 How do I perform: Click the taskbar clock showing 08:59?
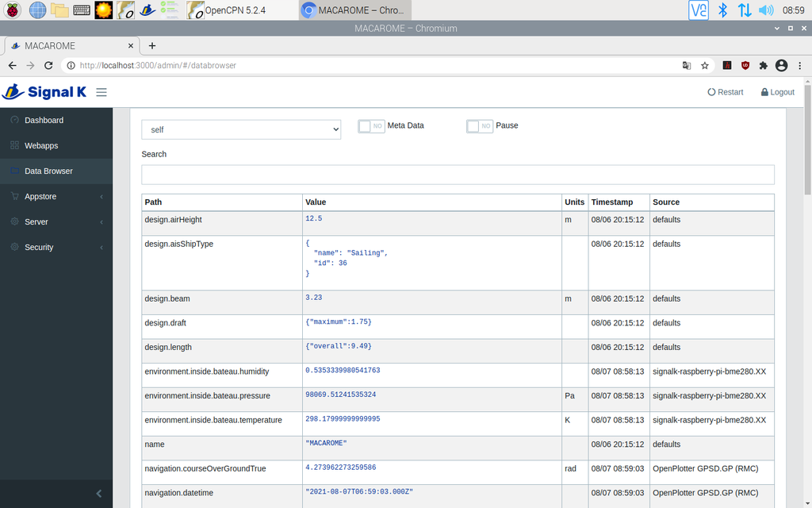(793, 10)
